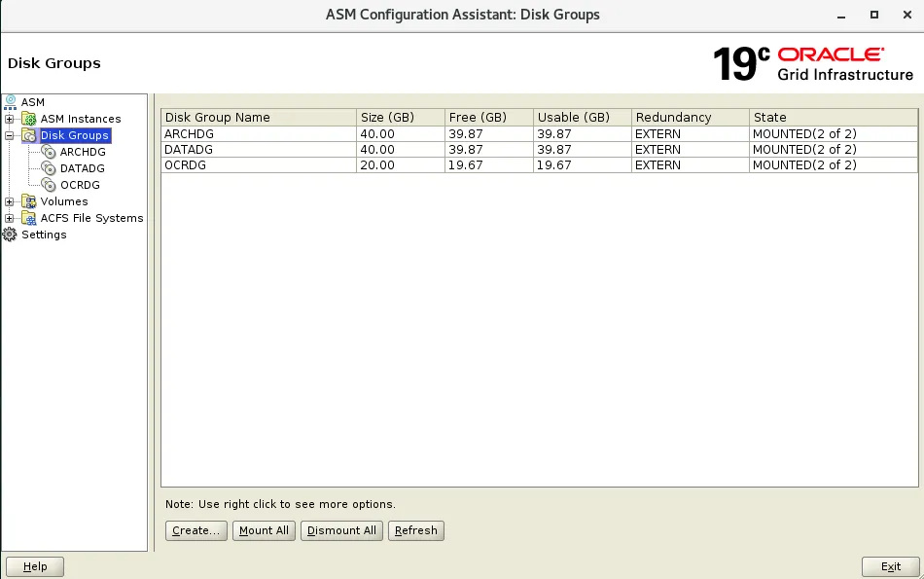Select ASM root label in tree

coord(33,102)
